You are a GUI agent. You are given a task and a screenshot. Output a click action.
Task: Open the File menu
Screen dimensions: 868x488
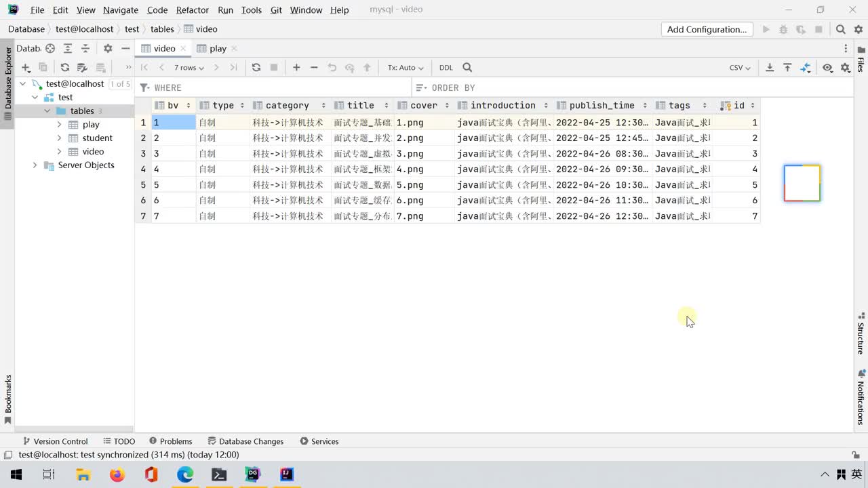click(37, 10)
